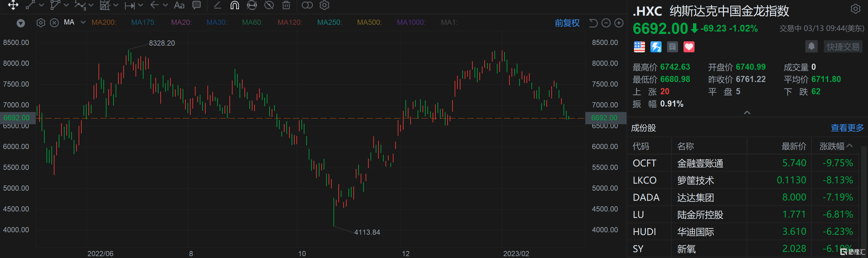This screenshot has width=868, height=258.
Task: Sort by 涨跌幅 column header
Action: click(836, 146)
